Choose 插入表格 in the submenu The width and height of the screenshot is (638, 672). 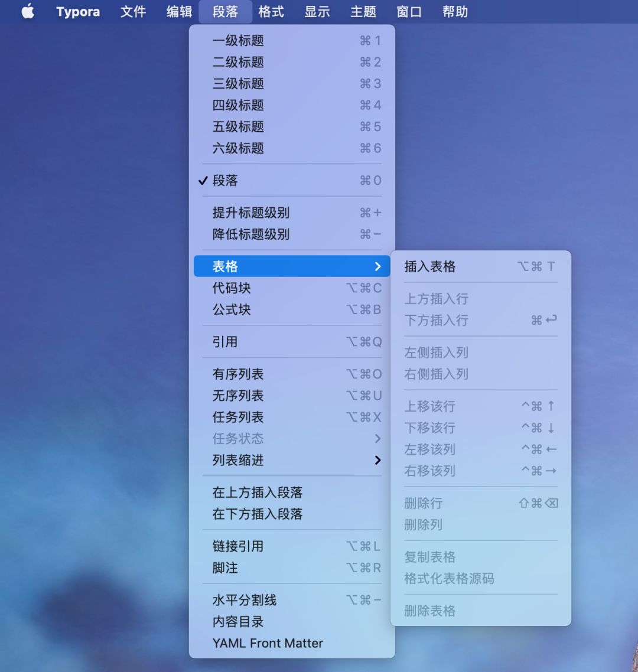tap(481, 266)
